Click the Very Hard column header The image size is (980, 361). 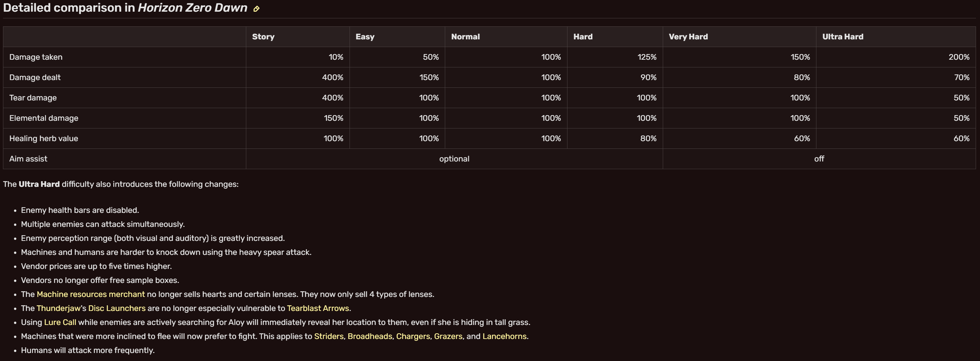pyautogui.click(x=739, y=37)
